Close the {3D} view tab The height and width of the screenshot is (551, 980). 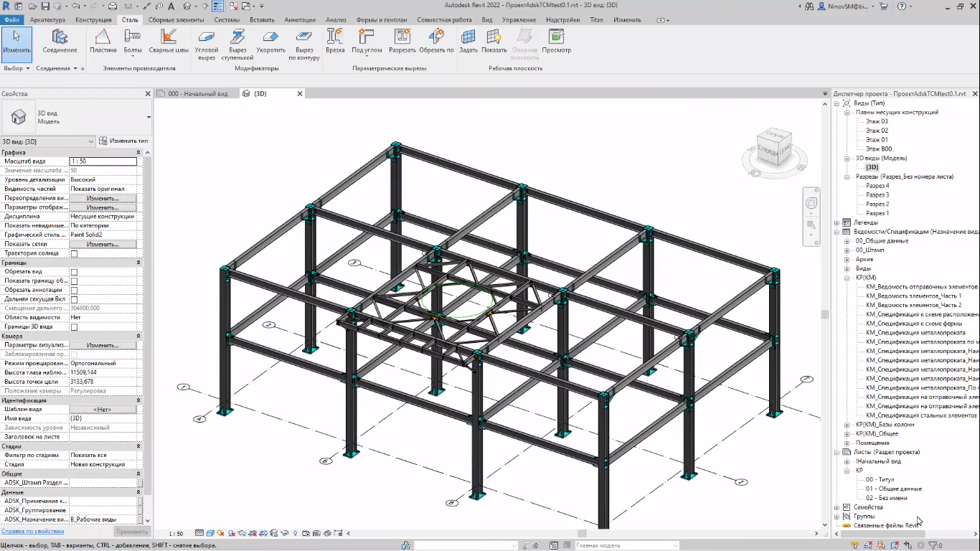301,93
